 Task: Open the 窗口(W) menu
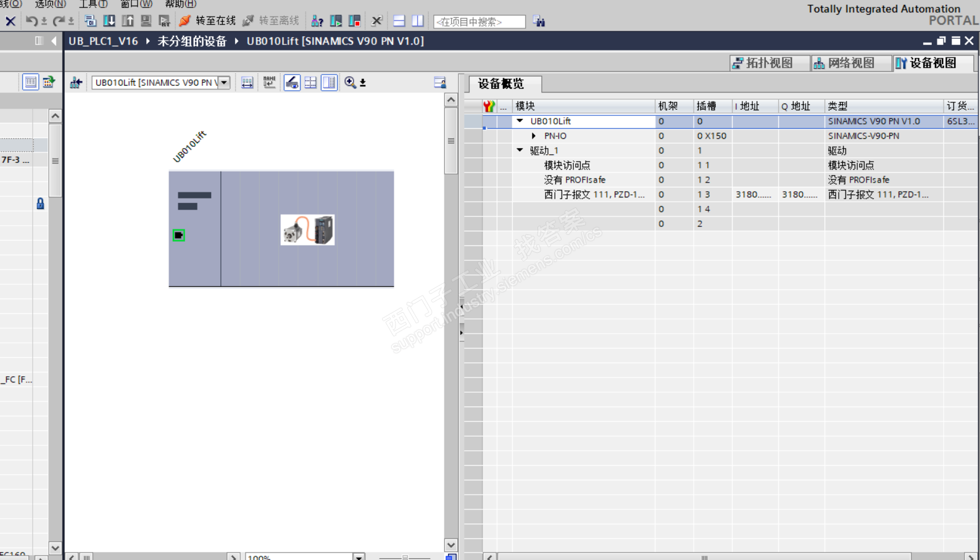[x=136, y=4]
